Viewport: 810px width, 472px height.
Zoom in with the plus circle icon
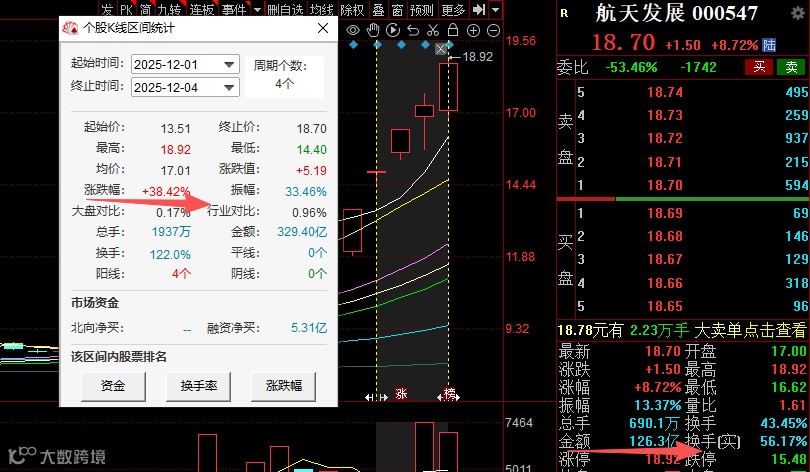click(x=473, y=30)
